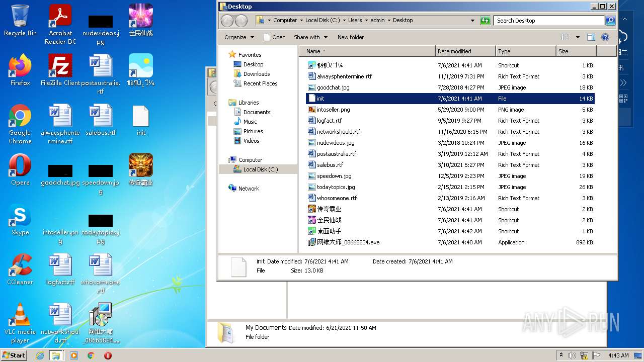Click the Explorer Forward navigation button
This screenshot has height=362, width=644.
point(242,21)
